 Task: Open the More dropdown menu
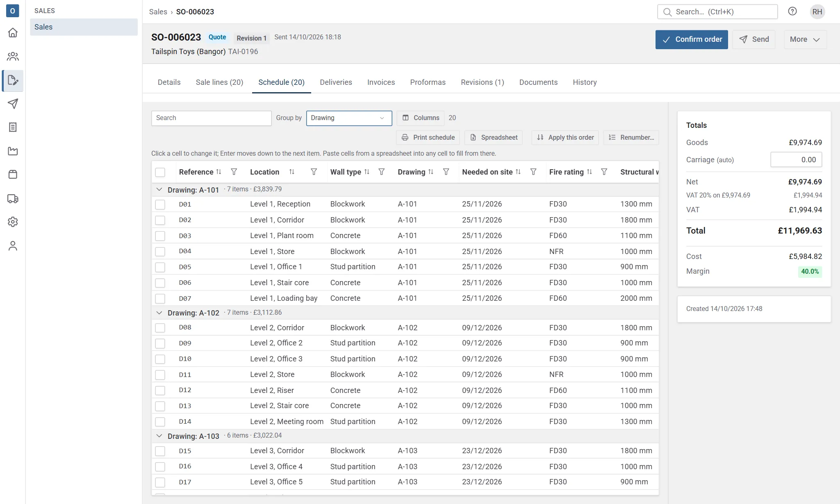click(x=805, y=39)
